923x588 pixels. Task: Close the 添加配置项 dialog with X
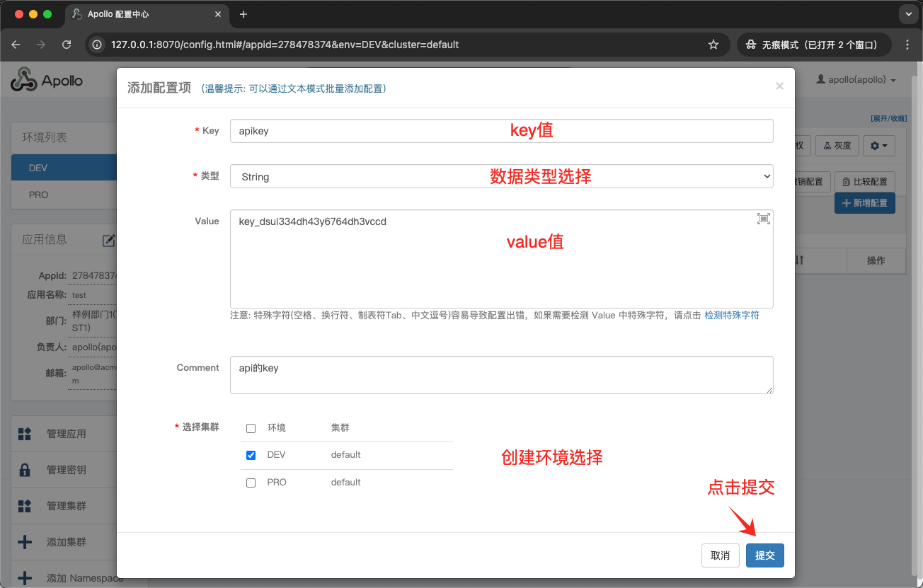pyautogui.click(x=779, y=86)
